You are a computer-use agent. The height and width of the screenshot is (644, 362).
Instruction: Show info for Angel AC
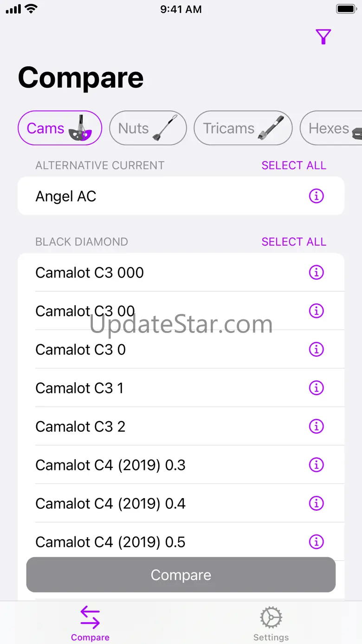(316, 196)
